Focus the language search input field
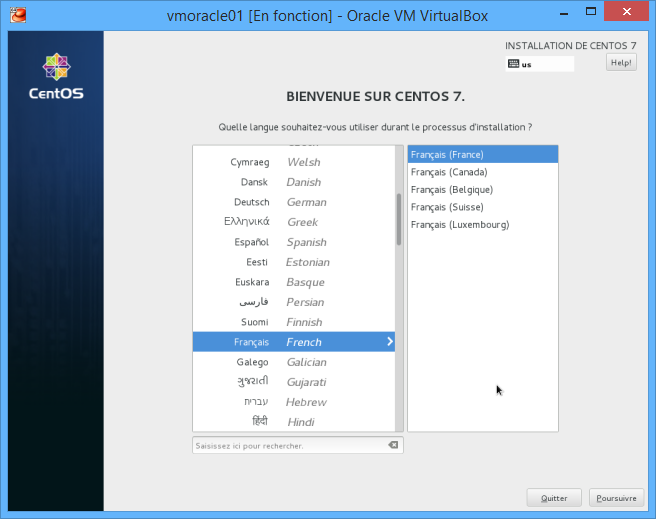The image size is (656, 519). [x=297, y=445]
